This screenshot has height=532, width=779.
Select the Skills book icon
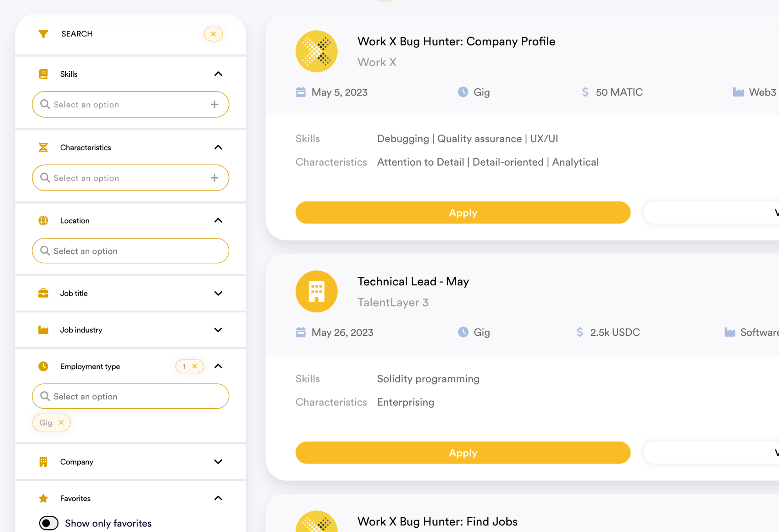tap(43, 74)
